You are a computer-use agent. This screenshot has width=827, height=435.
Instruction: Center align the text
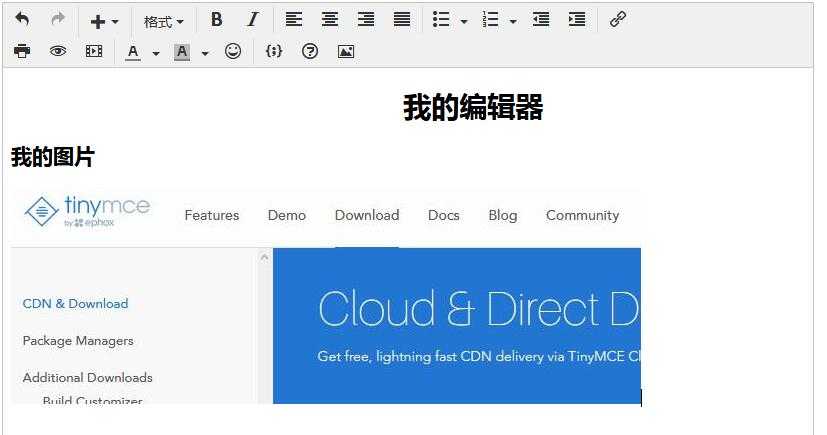click(330, 20)
